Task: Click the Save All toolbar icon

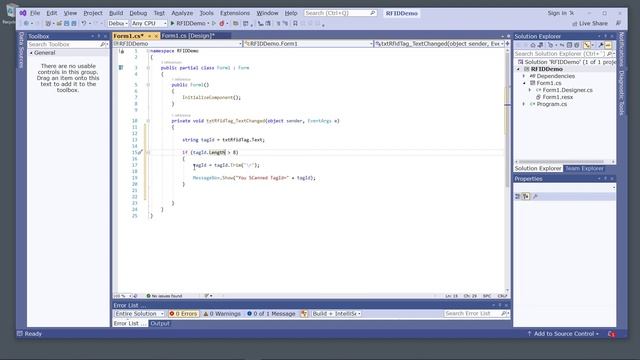Action: click(74, 23)
